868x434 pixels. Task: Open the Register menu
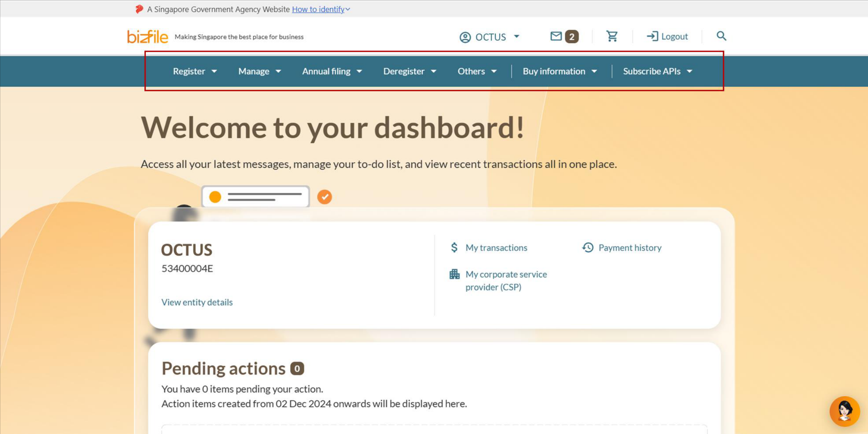[195, 71]
